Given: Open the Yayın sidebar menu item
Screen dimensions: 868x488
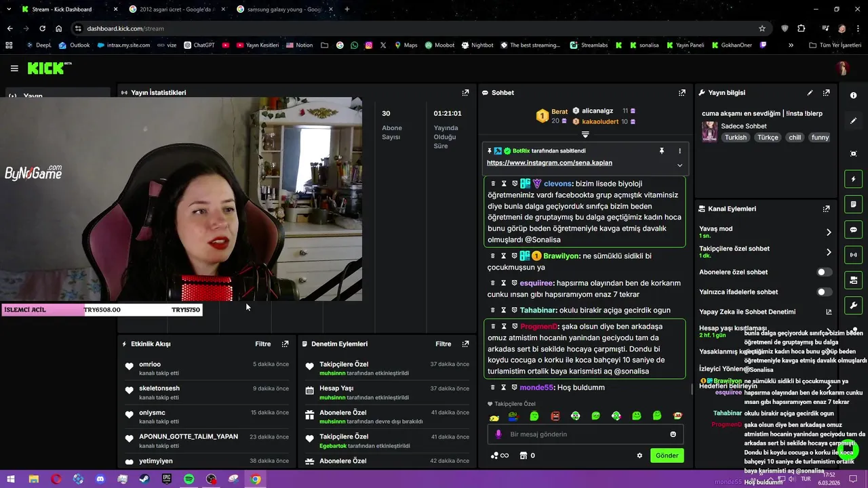Looking at the screenshot, I should [x=57, y=94].
